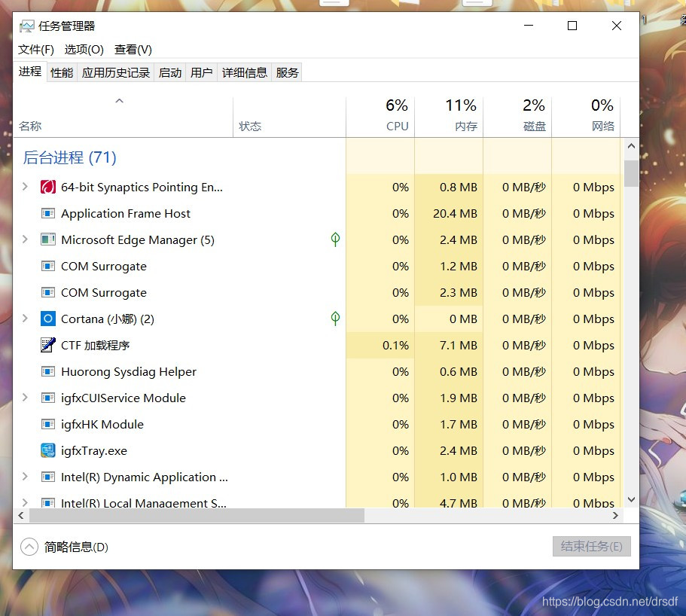Switch to the 详细信息 tab

point(244,72)
